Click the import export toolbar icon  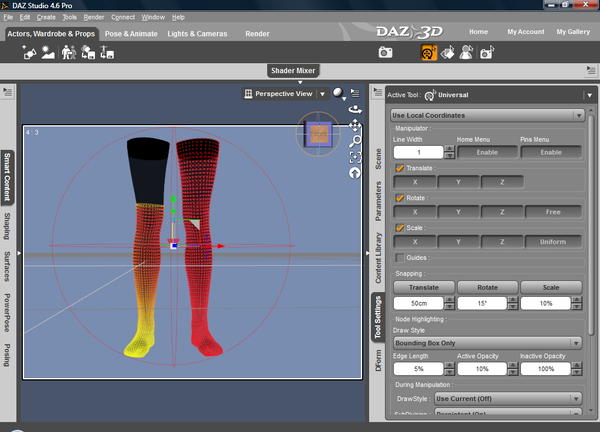tap(107, 52)
